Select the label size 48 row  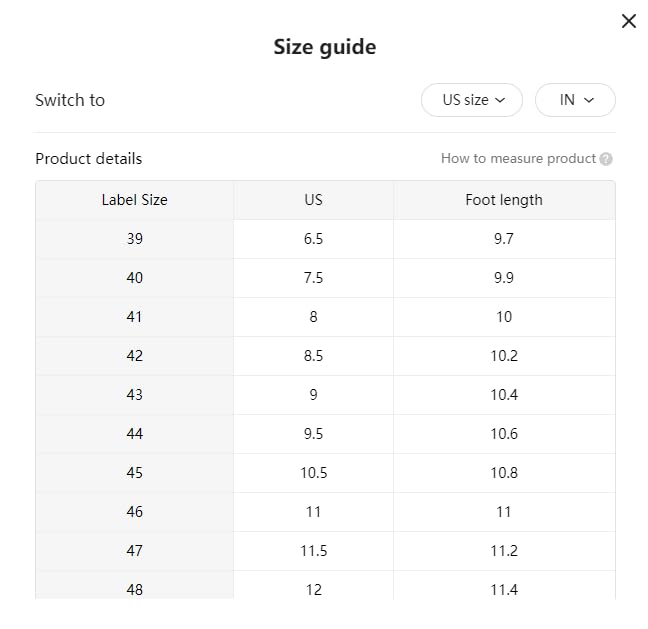click(134, 588)
